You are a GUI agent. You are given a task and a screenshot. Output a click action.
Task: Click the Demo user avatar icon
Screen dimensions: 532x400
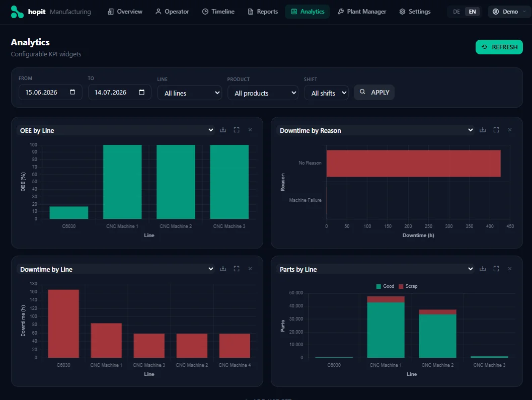tap(496, 12)
